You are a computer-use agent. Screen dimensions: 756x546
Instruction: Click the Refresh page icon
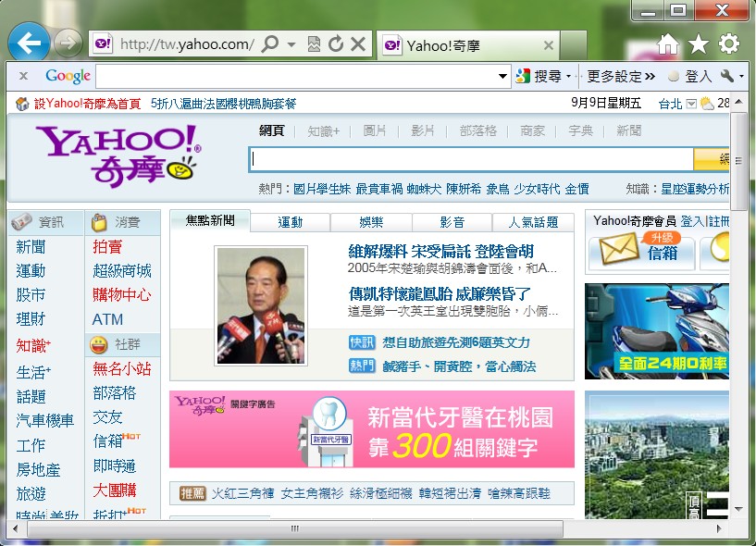pos(336,43)
